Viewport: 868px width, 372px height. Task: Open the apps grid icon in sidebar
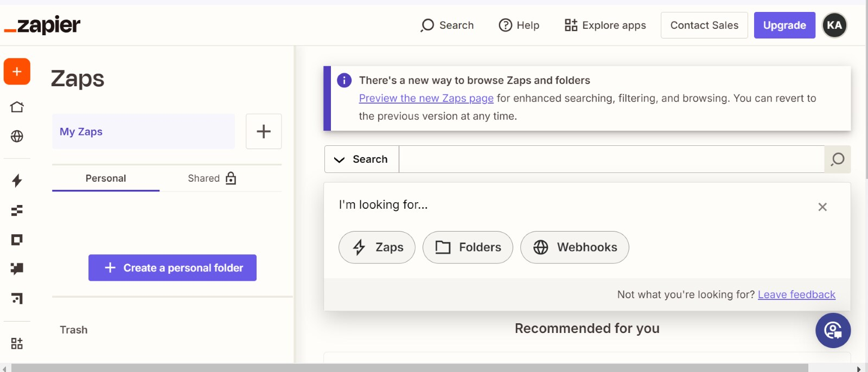pos(17,343)
